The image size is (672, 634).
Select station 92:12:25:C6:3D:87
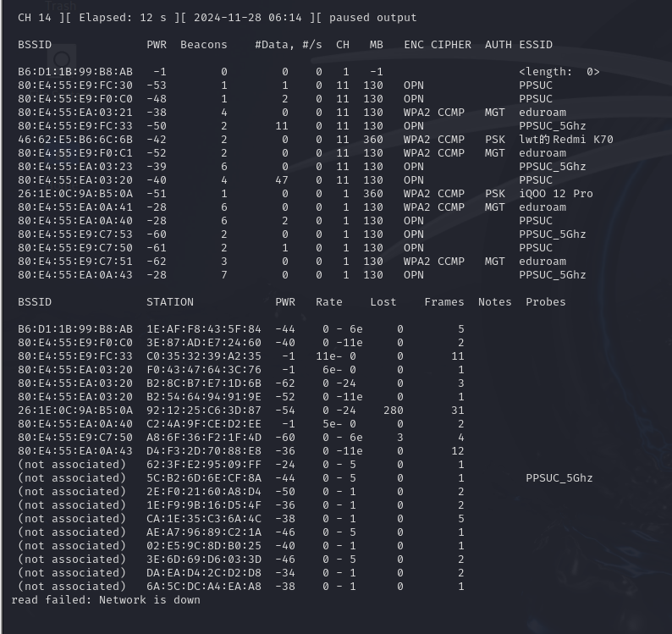pyautogui.click(x=204, y=411)
